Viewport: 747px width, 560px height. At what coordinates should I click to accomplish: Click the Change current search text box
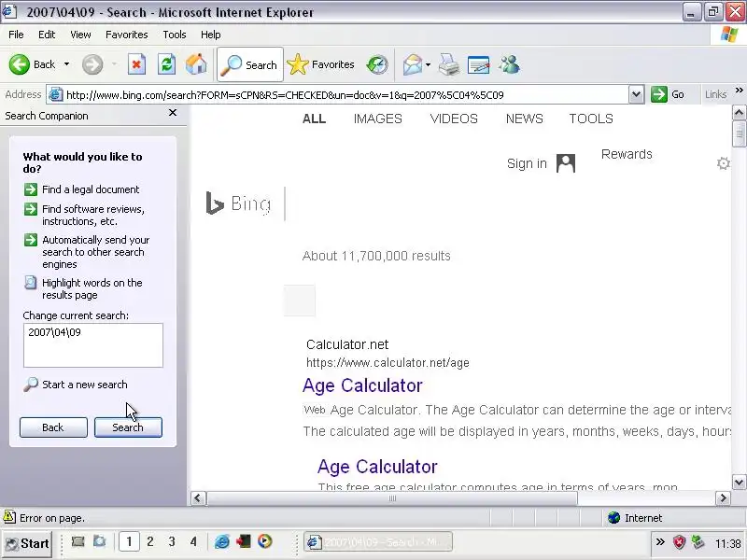[x=93, y=345]
